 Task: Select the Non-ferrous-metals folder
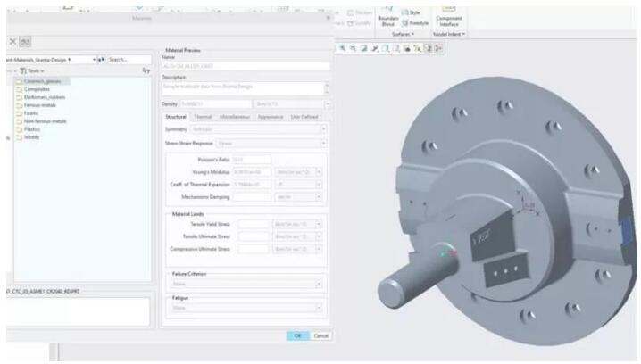click(x=44, y=120)
